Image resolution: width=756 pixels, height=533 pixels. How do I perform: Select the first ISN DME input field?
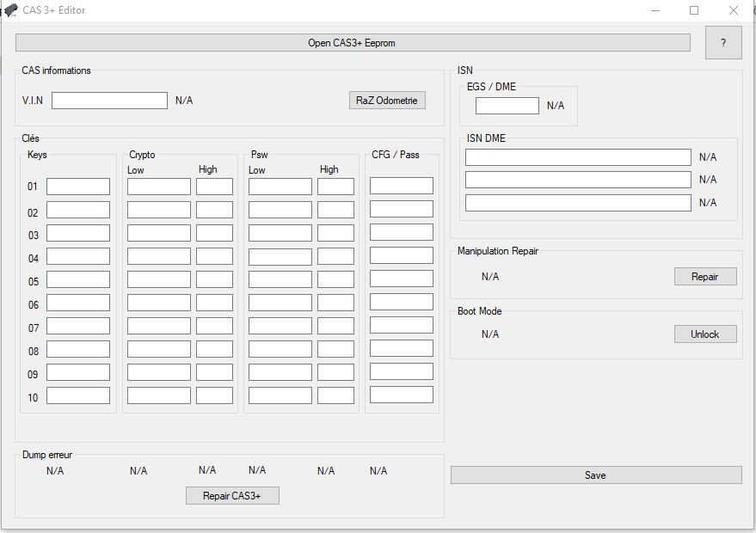[x=577, y=156]
